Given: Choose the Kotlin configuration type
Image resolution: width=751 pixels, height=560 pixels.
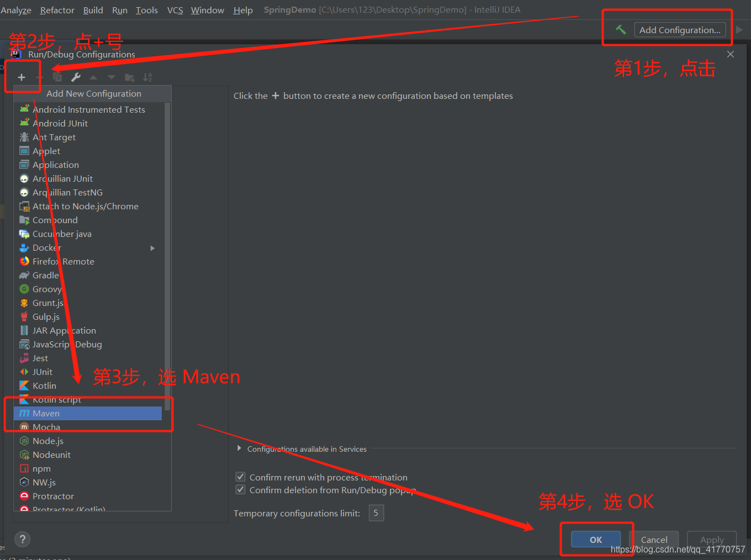Looking at the screenshot, I should tap(88, 385).
